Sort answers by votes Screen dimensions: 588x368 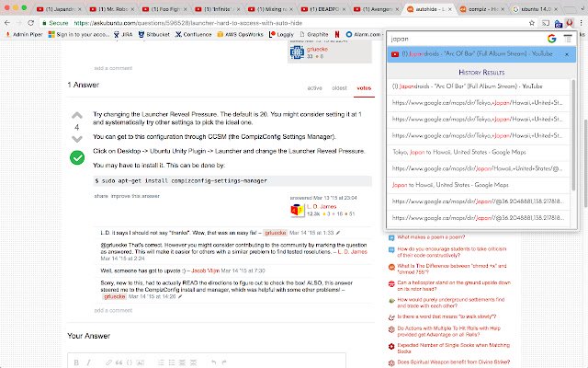click(x=364, y=88)
